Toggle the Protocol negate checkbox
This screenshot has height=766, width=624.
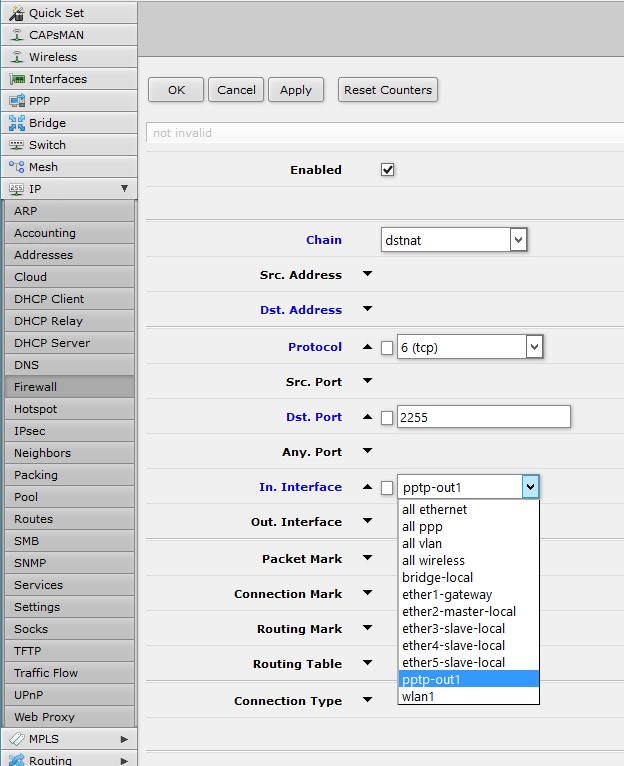point(387,348)
